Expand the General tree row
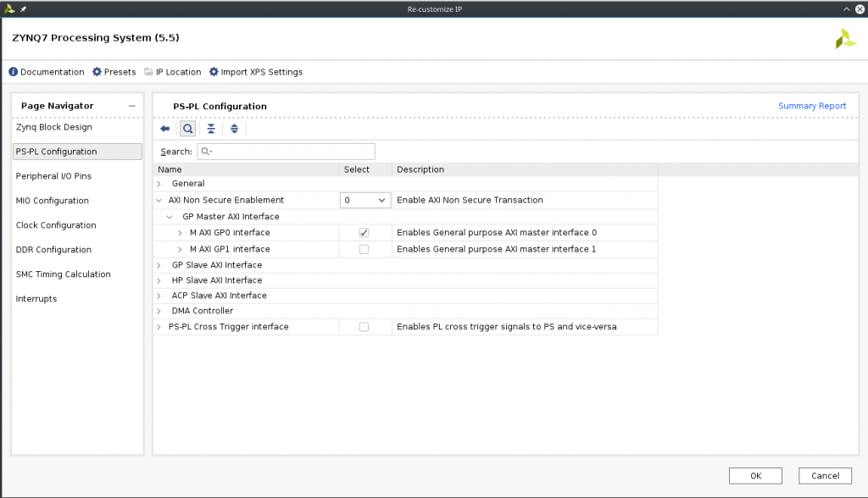Image resolution: width=868 pixels, height=498 pixels. pos(159,184)
